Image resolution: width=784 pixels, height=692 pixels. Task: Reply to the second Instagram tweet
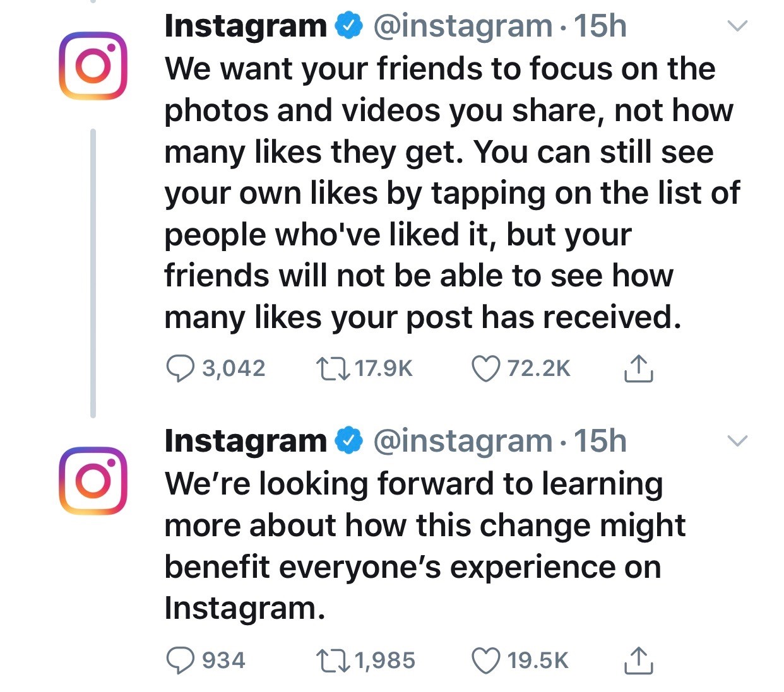(180, 660)
